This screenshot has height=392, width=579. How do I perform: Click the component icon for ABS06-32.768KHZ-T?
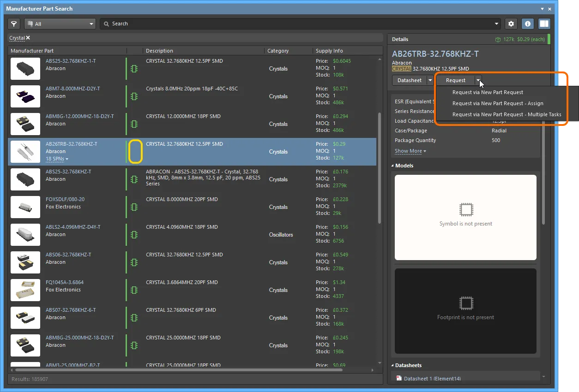point(134,262)
